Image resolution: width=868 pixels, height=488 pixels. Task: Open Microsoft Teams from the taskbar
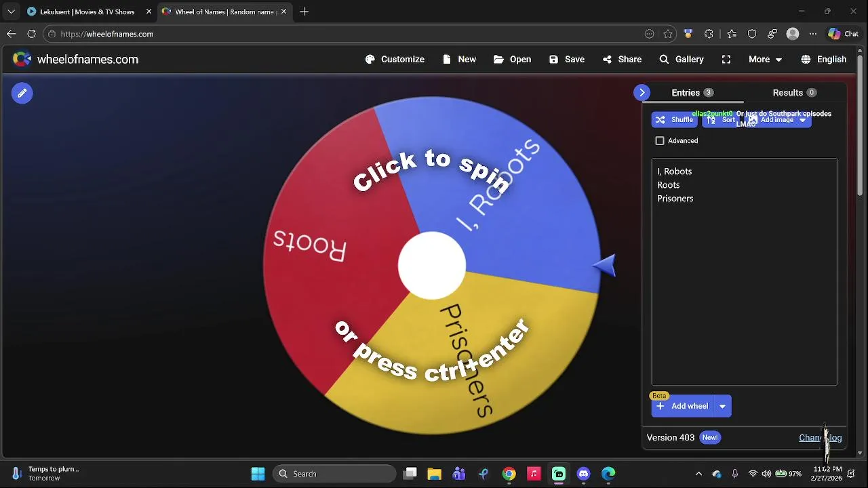pyautogui.click(x=459, y=474)
